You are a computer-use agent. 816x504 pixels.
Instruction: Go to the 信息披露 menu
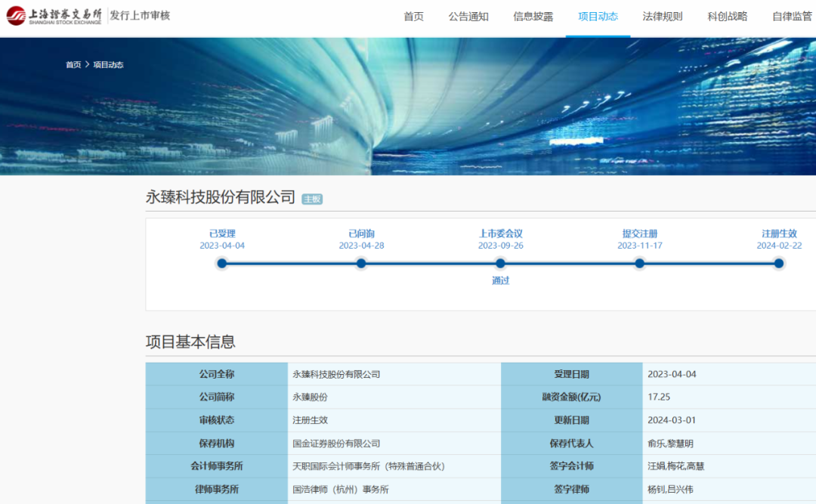533,17
